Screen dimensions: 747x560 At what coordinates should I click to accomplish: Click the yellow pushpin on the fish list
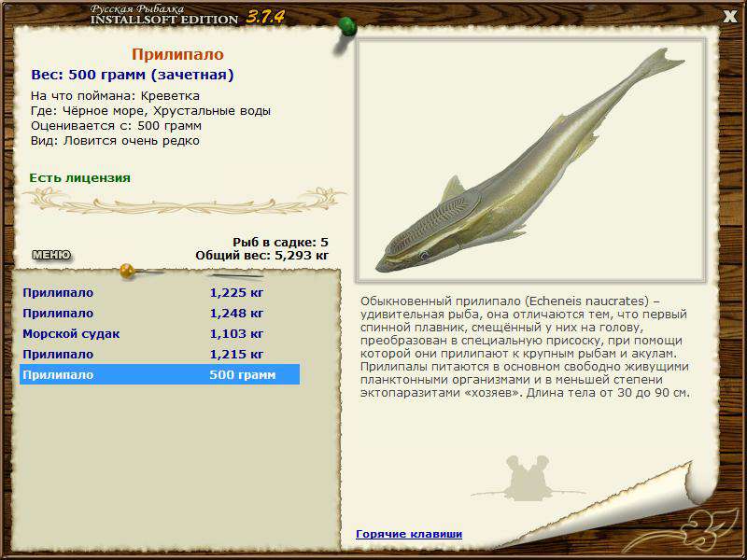tap(127, 271)
